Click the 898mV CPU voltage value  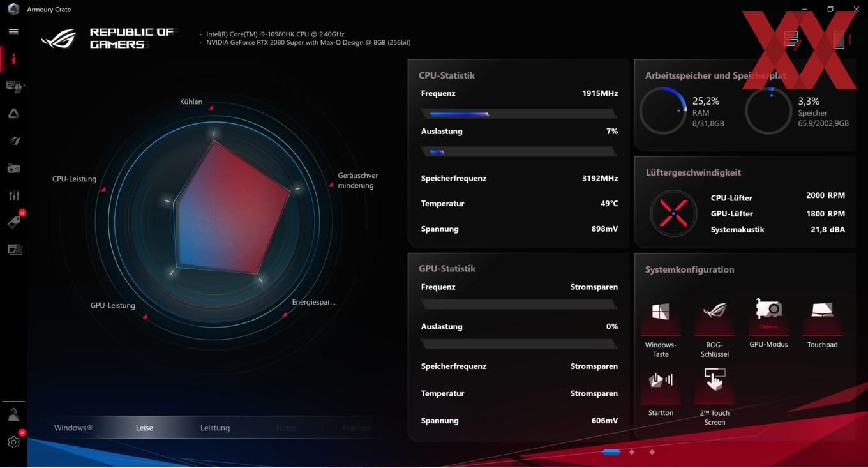[x=604, y=229]
